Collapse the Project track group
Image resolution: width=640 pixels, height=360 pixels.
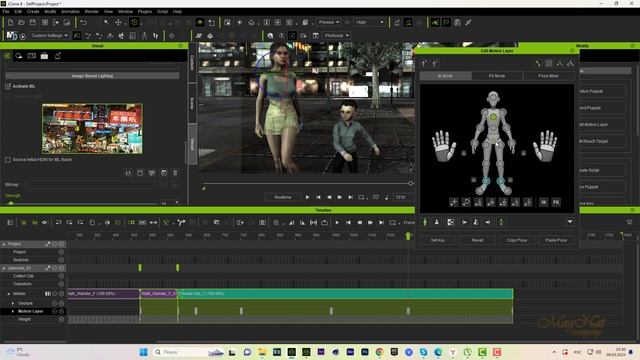pos(4,244)
